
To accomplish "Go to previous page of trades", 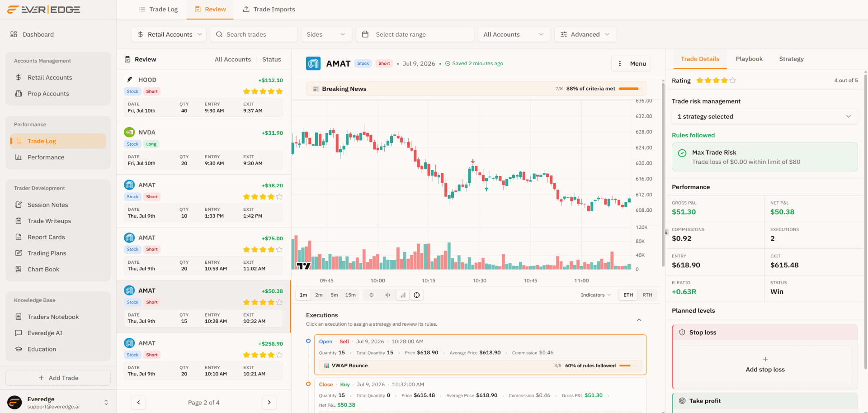I will (138, 403).
